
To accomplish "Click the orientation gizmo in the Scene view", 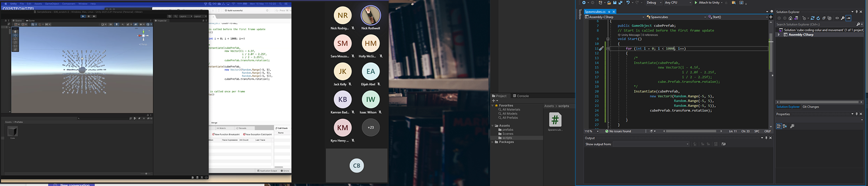I will click(143, 36).
